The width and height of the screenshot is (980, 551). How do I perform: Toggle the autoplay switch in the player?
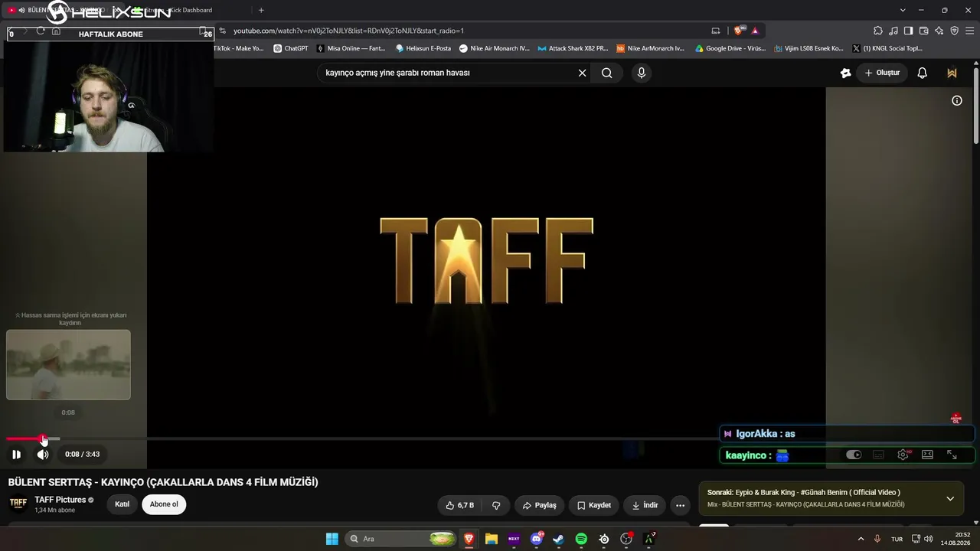click(854, 455)
